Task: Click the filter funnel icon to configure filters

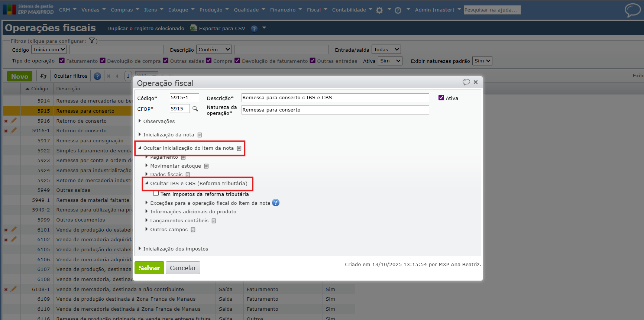Action: [92, 41]
